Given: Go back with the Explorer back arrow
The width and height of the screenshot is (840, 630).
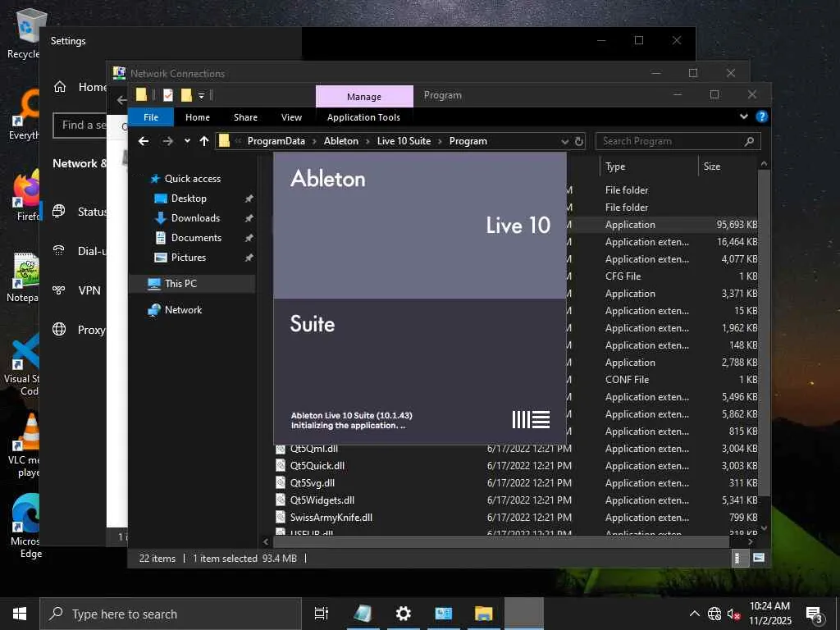Looking at the screenshot, I should pyautogui.click(x=143, y=141).
